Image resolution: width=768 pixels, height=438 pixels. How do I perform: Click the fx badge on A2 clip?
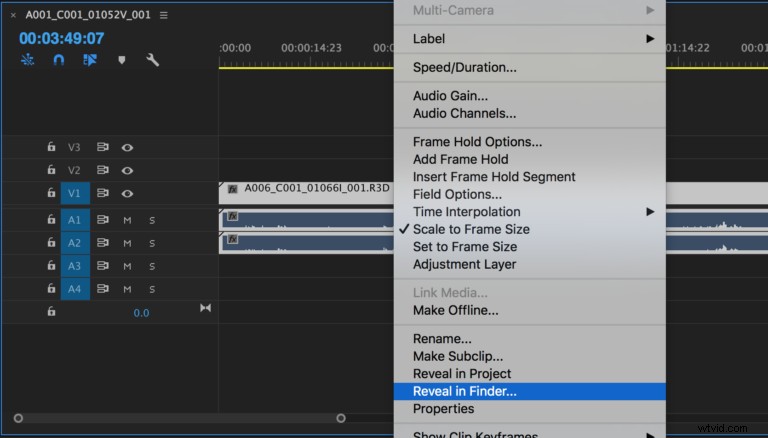click(x=233, y=239)
